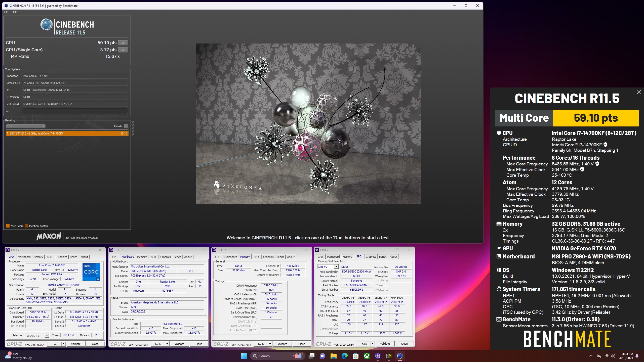Click the Your Score orange legend swatch
The width and height of the screenshot is (644, 362).
click(8, 226)
